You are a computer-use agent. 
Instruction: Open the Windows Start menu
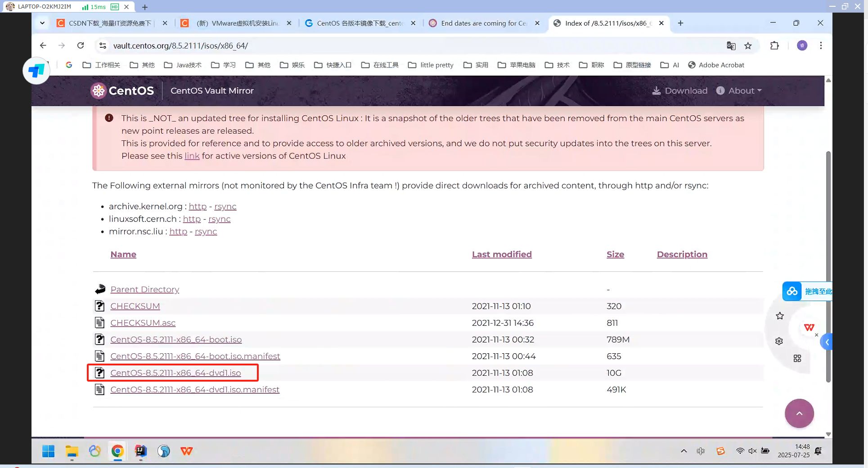[x=48, y=451]
